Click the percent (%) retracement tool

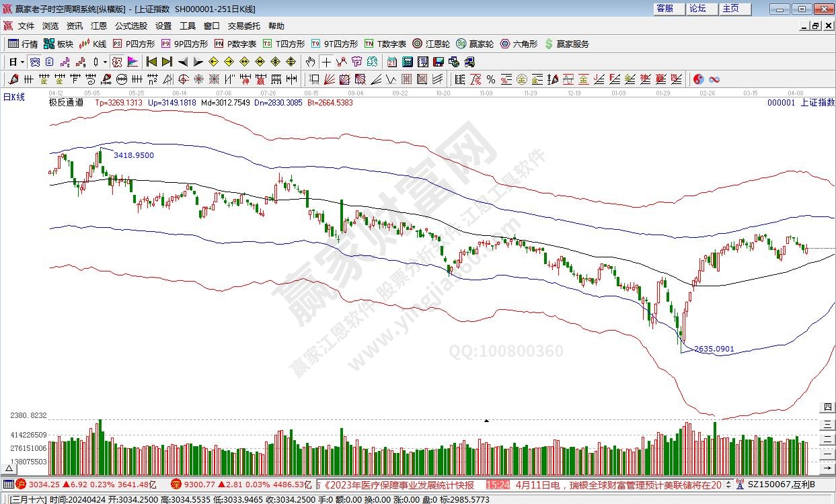(x=490, y=79)
